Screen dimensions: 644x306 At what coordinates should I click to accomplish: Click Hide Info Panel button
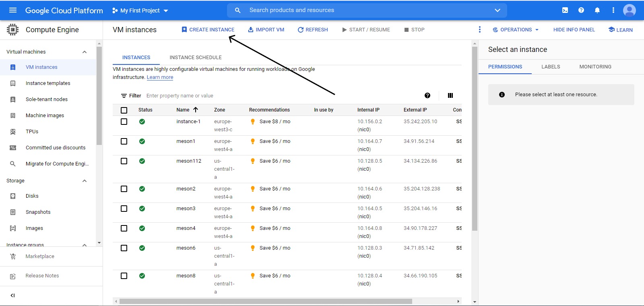click(x=574, y=30)
